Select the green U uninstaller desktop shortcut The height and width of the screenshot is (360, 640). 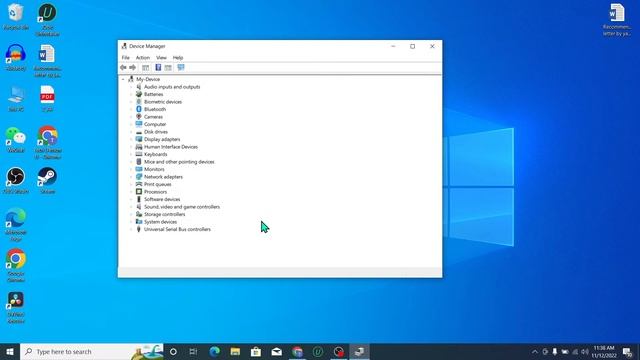[47, 19]
